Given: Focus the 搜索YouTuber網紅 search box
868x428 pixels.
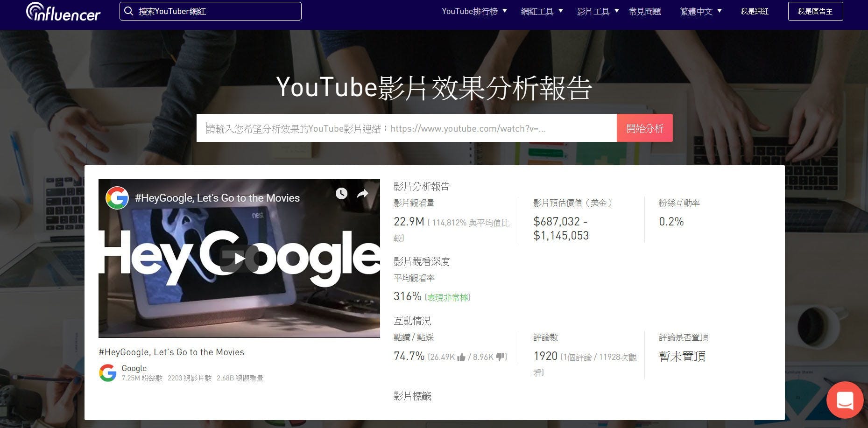Looking at the screenshot, I should [211, 11].
